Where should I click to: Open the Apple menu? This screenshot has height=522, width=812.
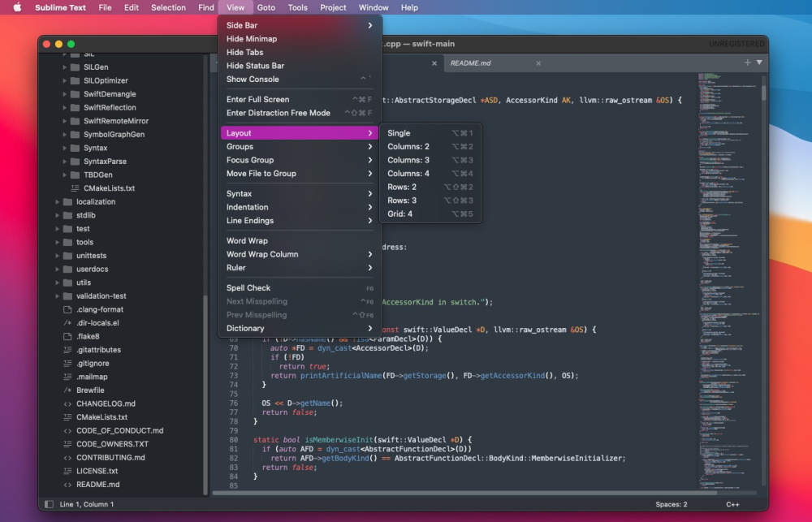17,7
